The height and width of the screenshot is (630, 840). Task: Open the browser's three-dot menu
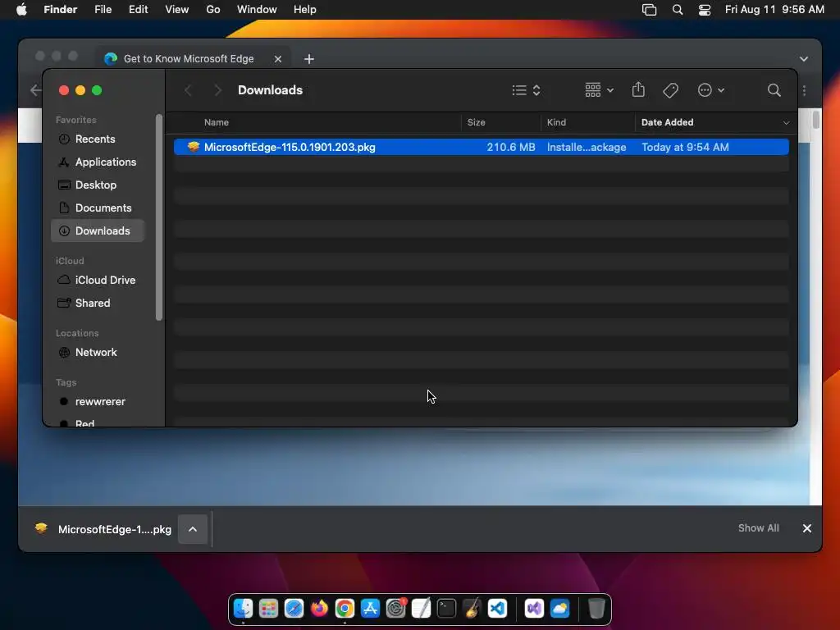tap(804, 90)
